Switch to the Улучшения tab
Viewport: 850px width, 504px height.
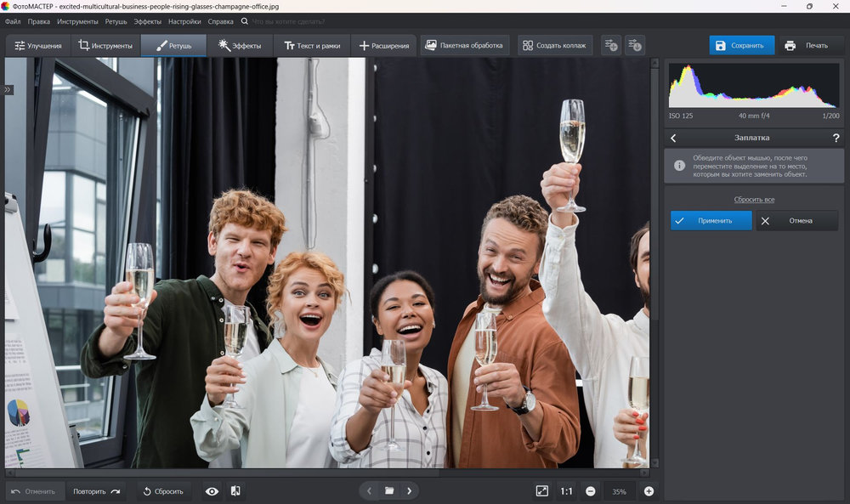[x=38, y=46]
